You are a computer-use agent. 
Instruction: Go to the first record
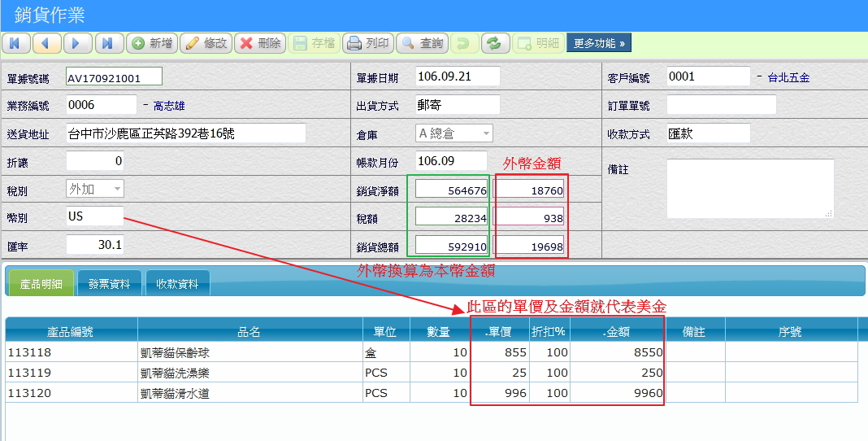pos(16,43)
